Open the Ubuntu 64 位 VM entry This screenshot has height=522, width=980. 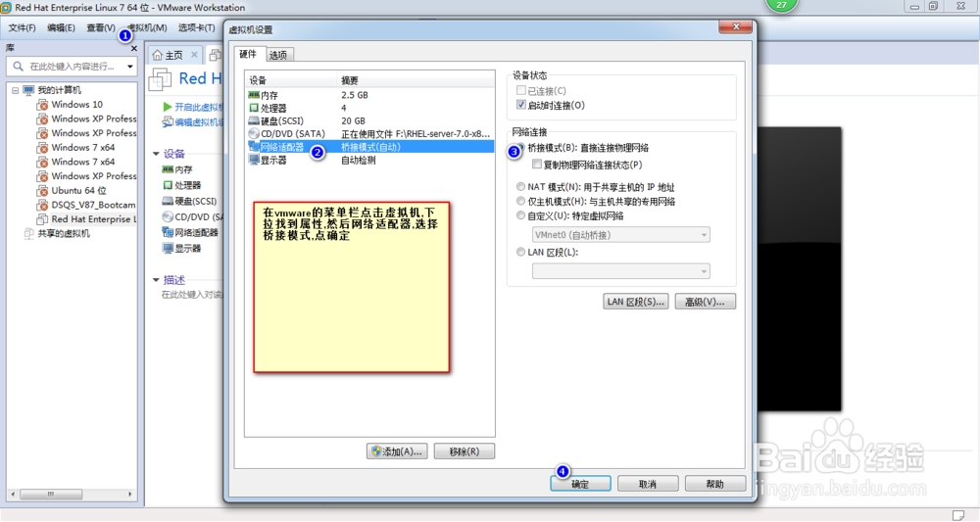click(78, 190)
